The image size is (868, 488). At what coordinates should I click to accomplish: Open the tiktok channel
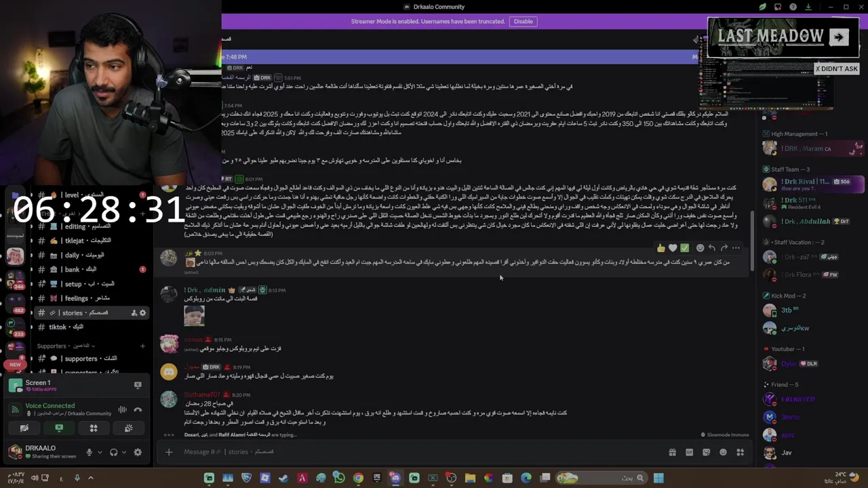point(90,327)
